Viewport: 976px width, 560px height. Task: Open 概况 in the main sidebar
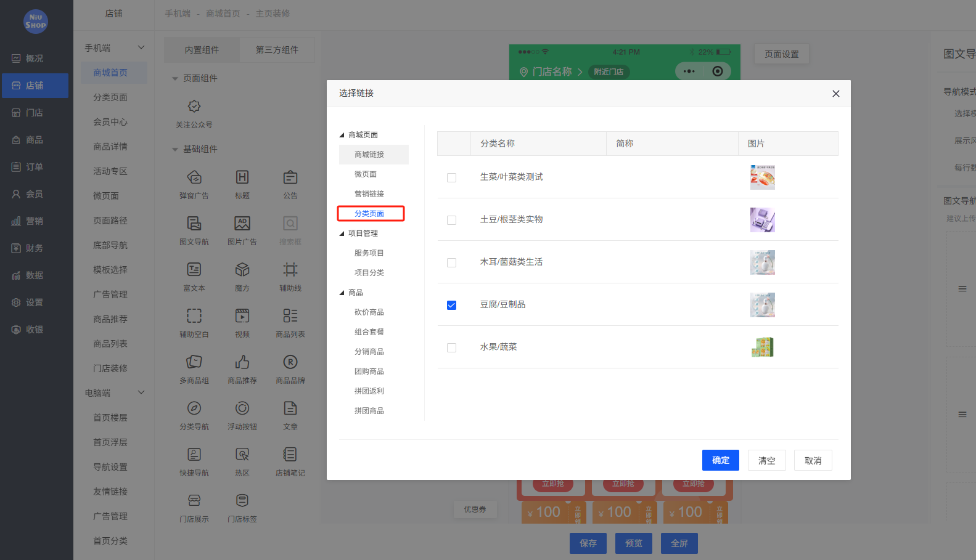[35, 59]
